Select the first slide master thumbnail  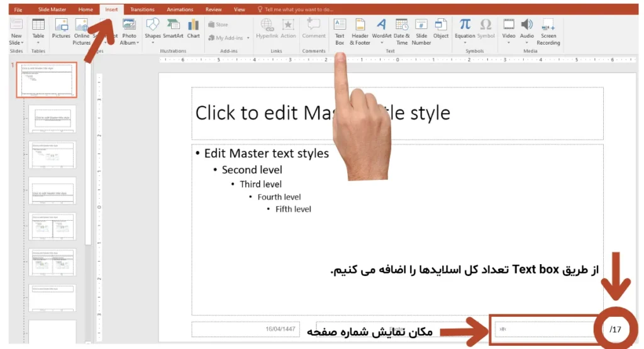click(47, 80)
